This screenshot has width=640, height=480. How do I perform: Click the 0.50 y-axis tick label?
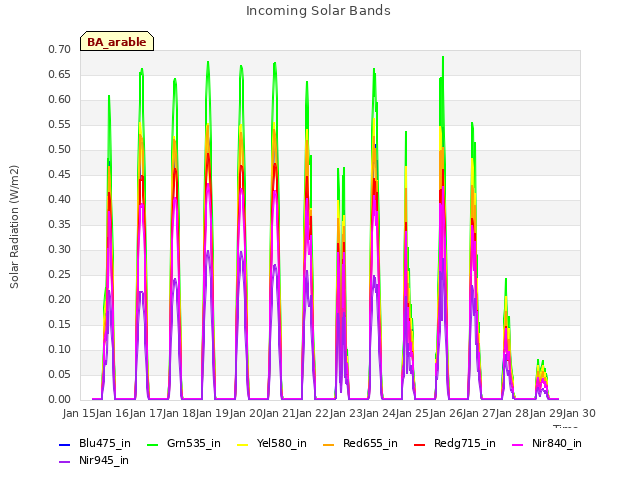click(x=60, y=150)
